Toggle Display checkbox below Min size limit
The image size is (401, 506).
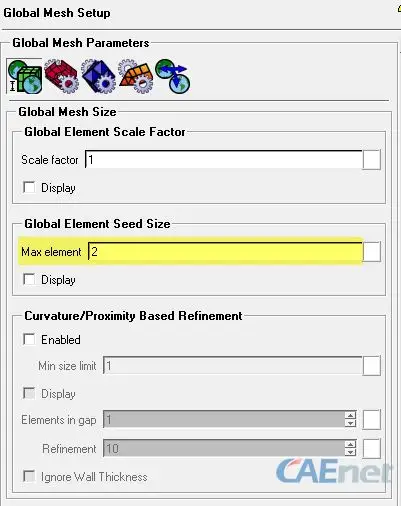click(x=29, y=393)
